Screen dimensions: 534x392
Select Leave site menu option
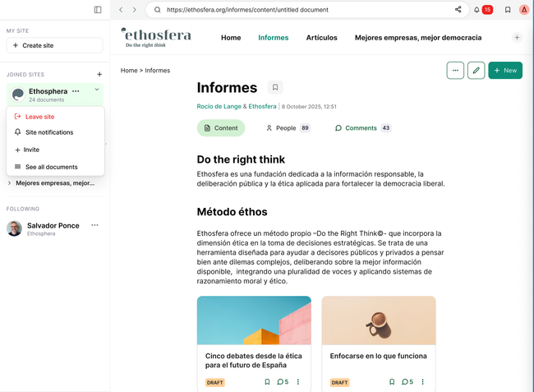[x=39, y=117]
